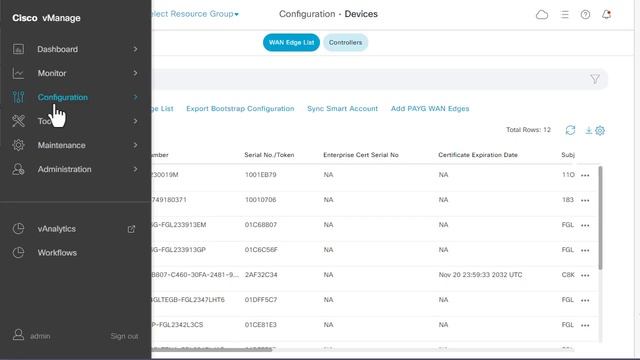640x360 pixels.
Task: Open more actions for row 01C6C56F
Action: pyautogui.click(x=585, y=250)
